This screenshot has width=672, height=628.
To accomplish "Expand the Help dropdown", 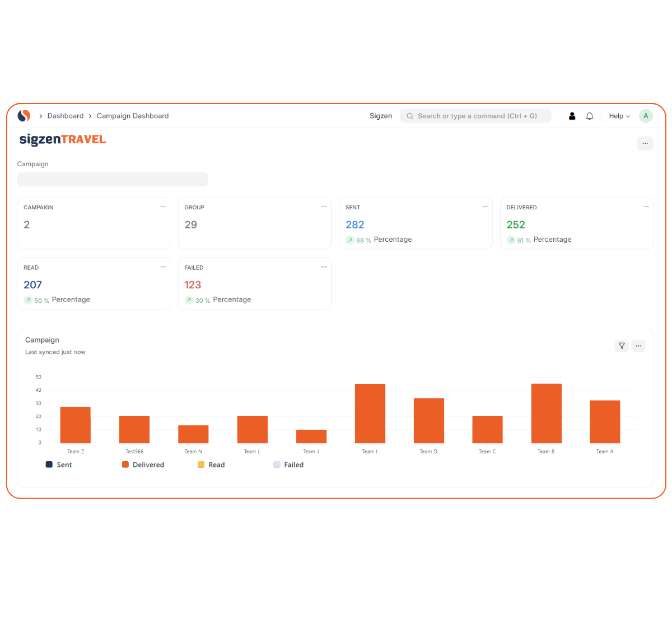I will pyautogui.click(x=619, y=116).
